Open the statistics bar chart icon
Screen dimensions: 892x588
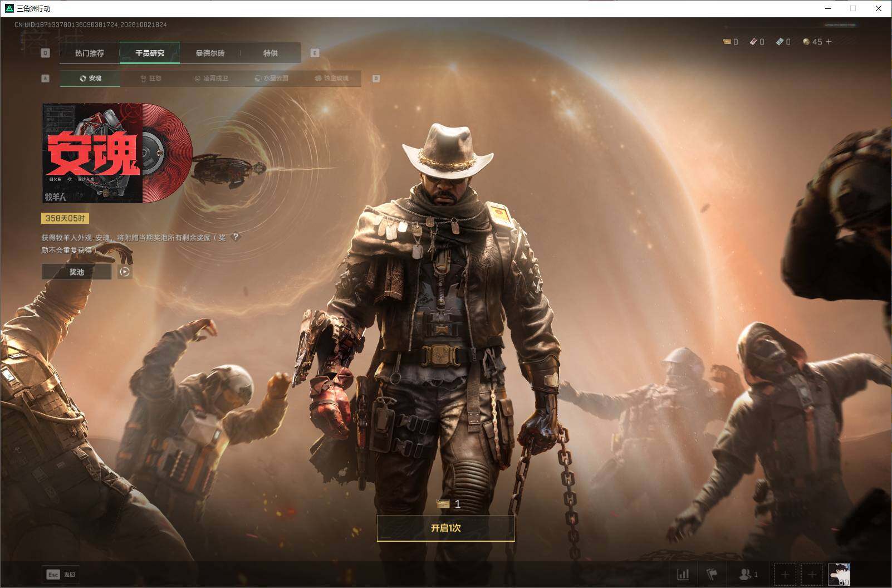pos(683,574)
